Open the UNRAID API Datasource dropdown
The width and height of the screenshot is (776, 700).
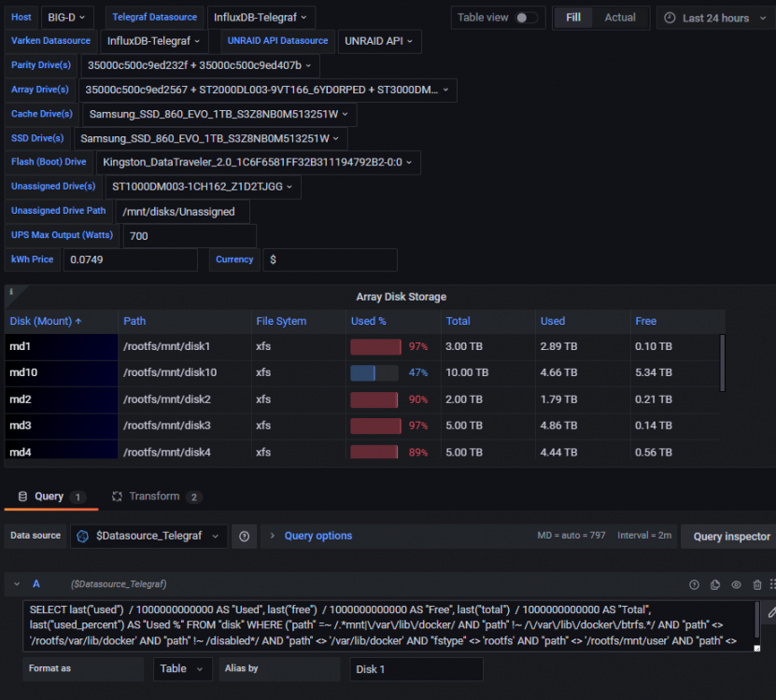pyautogui.click(x=379, y=41)
